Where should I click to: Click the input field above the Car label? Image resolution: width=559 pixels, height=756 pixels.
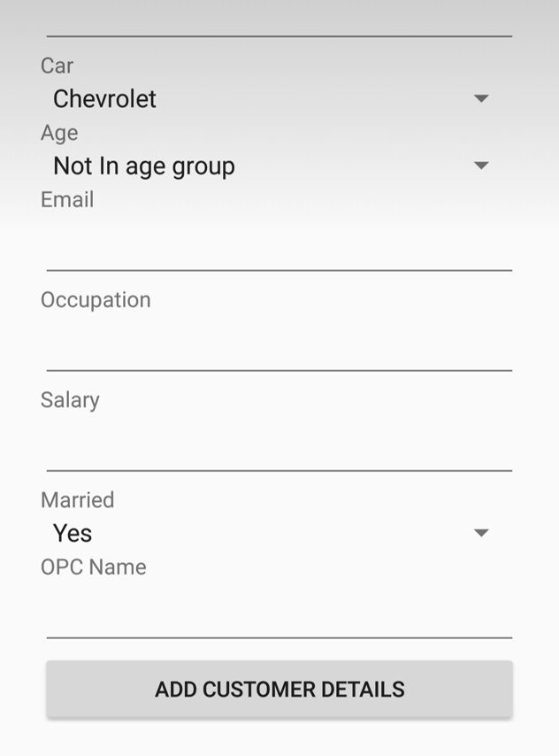279,19
